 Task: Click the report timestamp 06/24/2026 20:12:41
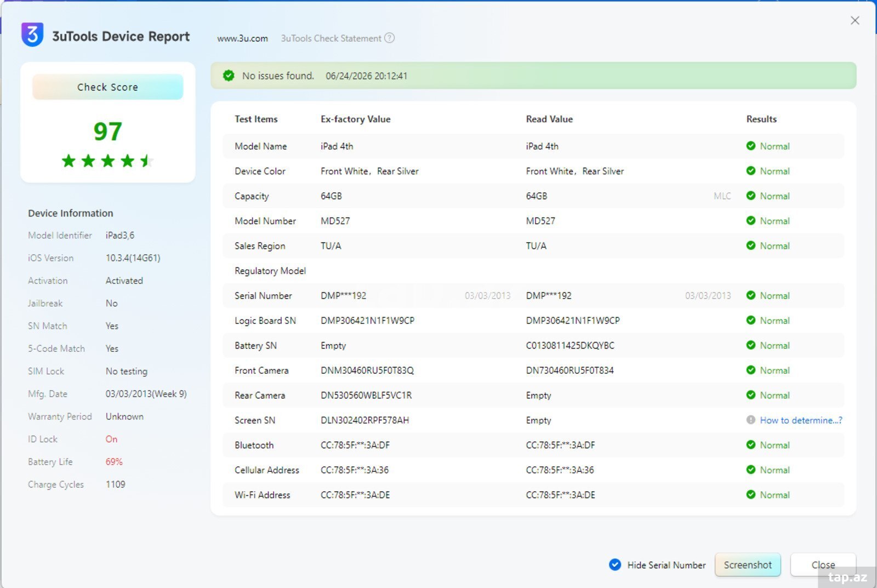(x=366, y=76)
